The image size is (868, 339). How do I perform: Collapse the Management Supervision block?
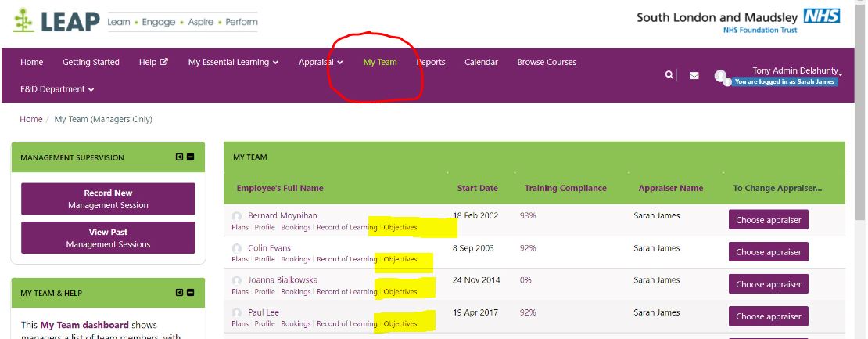point(191,157)
